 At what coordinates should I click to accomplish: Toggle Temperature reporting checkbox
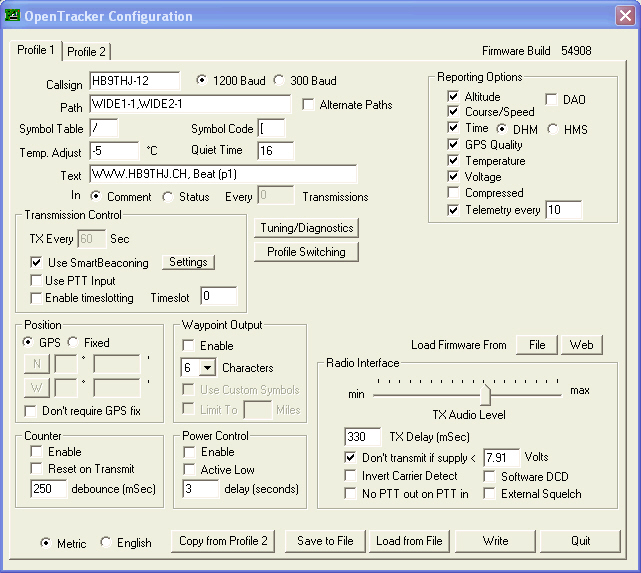pos(453,160)
